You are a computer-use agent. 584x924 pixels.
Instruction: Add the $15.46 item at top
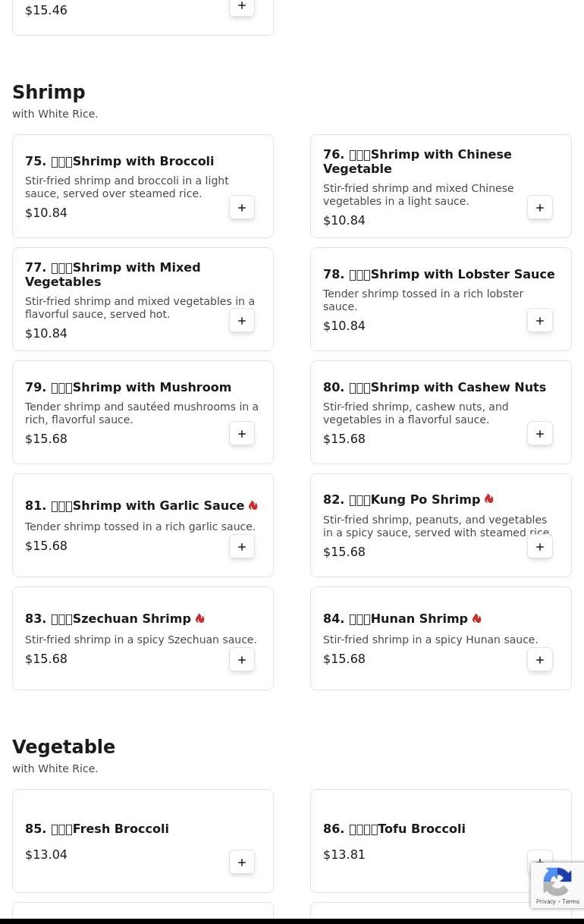click(242, 7)
